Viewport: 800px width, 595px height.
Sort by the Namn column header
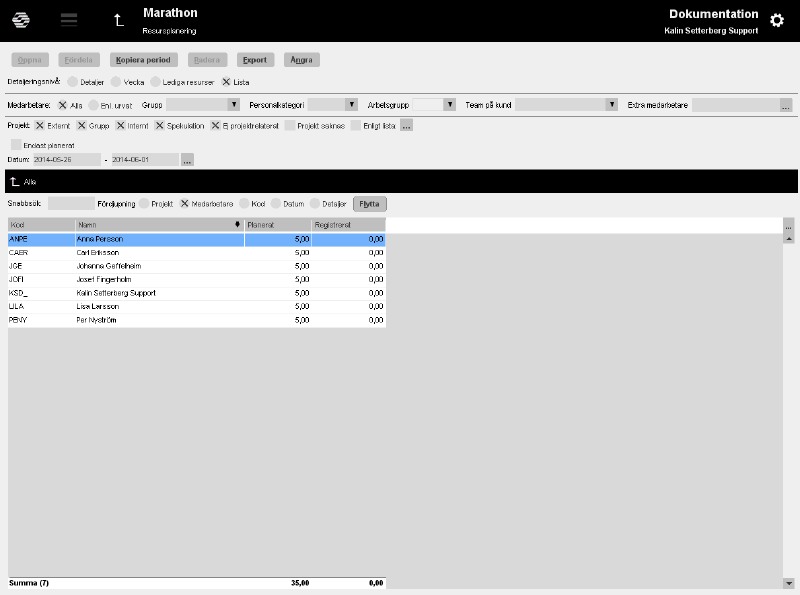pyautogui.click(x=160, y=225)
